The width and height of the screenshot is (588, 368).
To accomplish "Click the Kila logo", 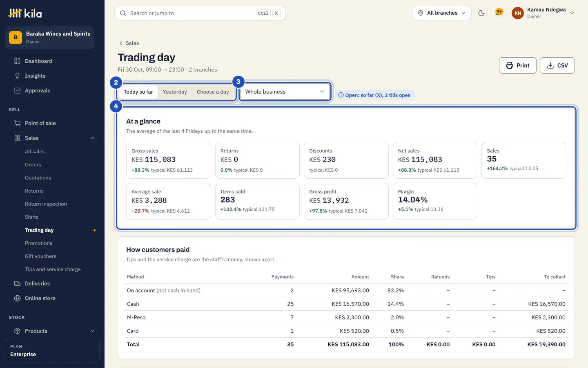I will point(25,13).
